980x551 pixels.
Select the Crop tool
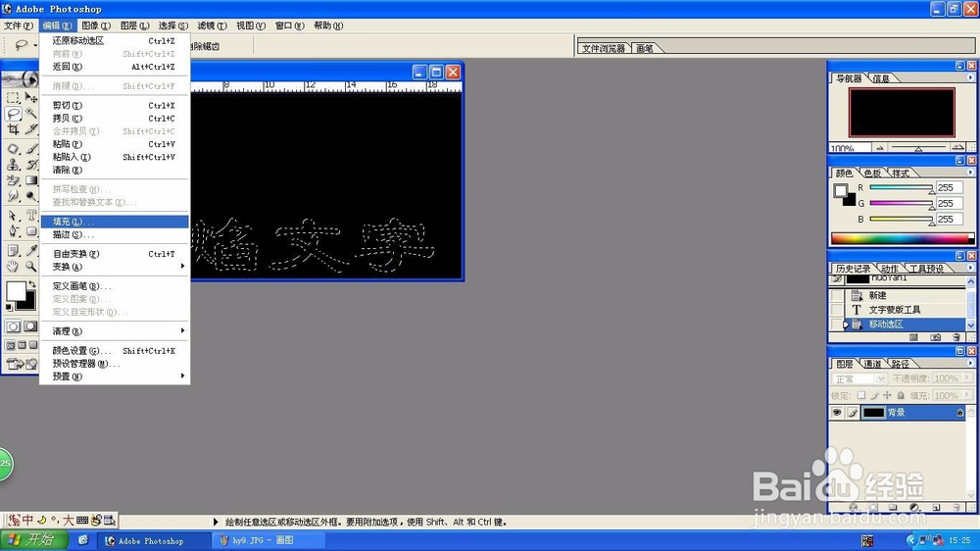tap(13, 129)
